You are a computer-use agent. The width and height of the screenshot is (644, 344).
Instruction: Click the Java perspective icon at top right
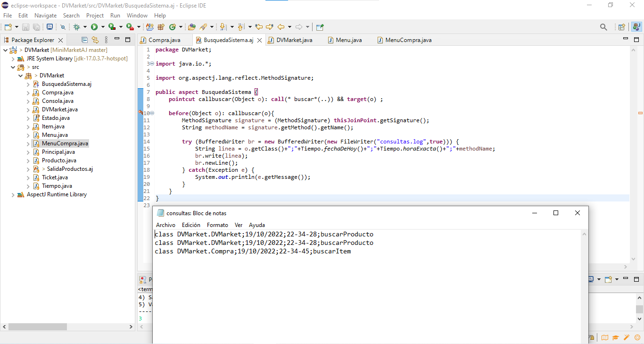coord(635,27)
